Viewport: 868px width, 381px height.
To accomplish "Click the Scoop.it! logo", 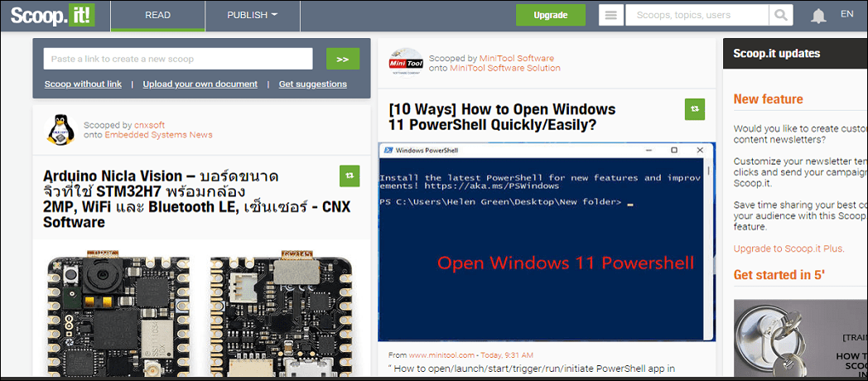I will pos(52,15).
